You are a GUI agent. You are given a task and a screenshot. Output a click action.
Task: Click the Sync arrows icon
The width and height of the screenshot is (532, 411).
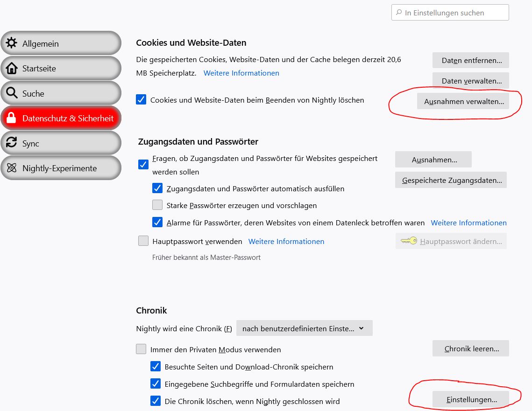(x=12, y=143)
